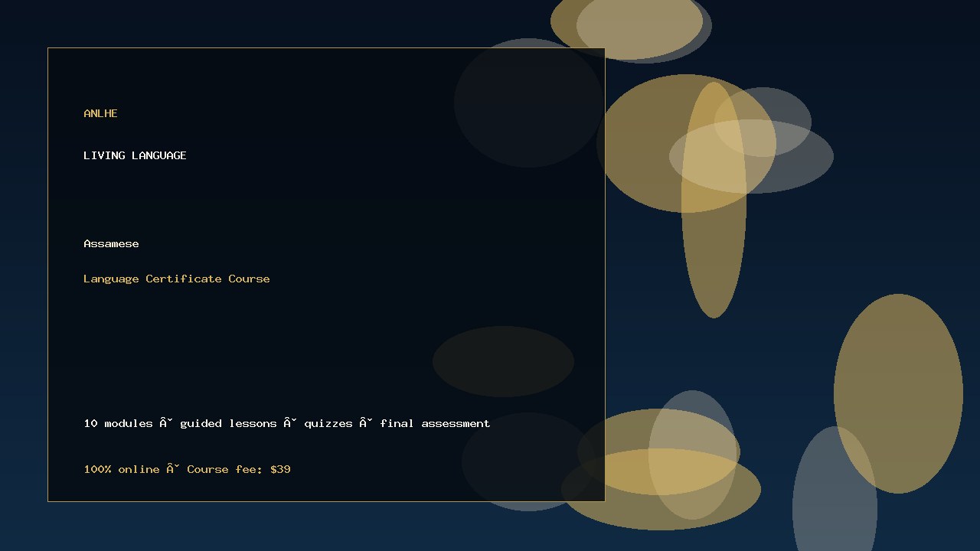Click the ANLHE brand name
Image resolution: width=980 pixels, height=551 pixels.
pos(100,113)
